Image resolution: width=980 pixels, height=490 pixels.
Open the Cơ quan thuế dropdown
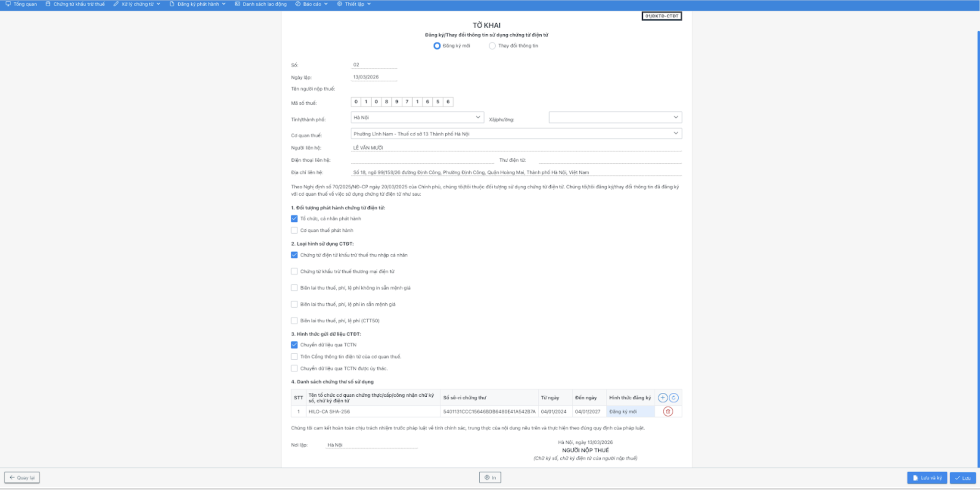point(516,133)
